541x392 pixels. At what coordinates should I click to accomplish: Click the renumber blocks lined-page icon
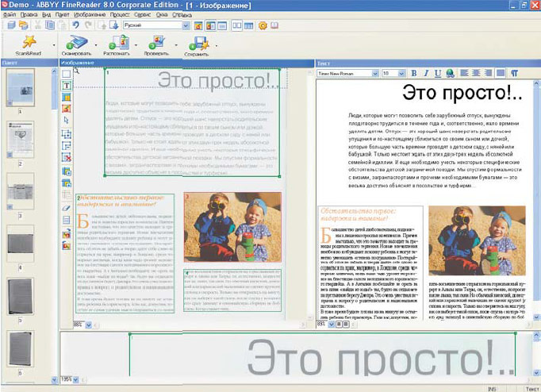67,220
